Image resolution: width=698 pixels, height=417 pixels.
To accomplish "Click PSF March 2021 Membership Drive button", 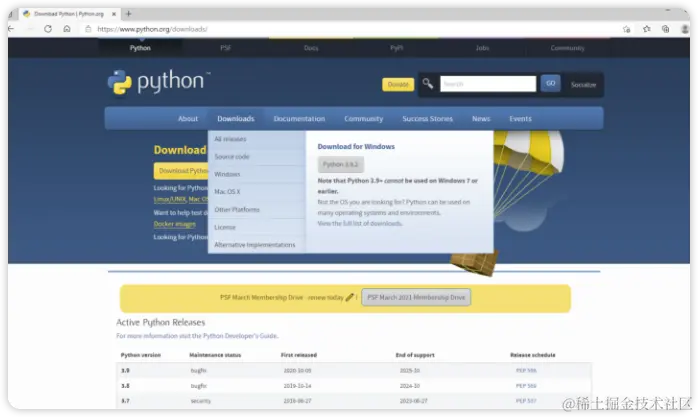I will [x=416, y=297].
